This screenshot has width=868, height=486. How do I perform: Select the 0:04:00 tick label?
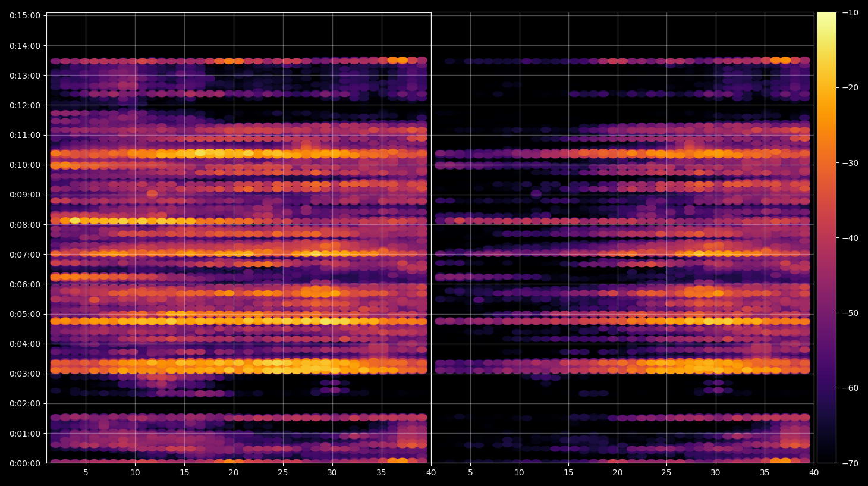pos(25,344)
